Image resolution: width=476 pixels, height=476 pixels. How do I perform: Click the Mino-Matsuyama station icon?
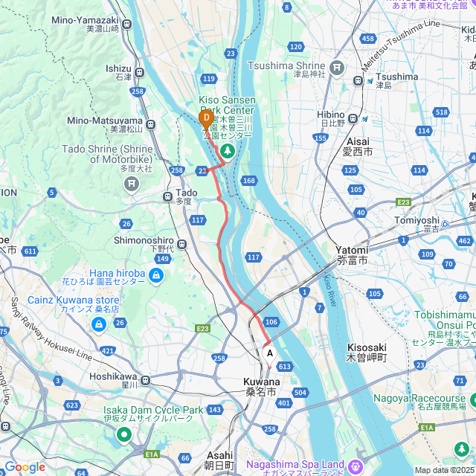(150, 124)
